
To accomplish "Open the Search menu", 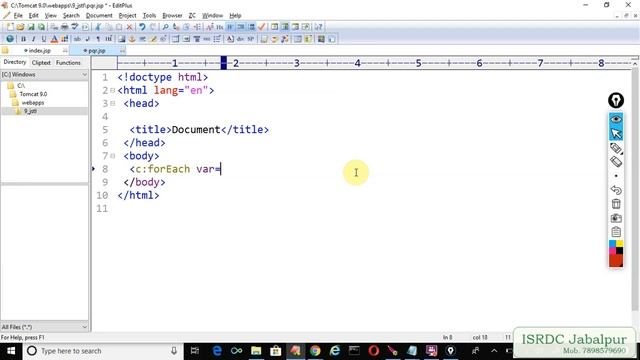I will pos(71,16).
